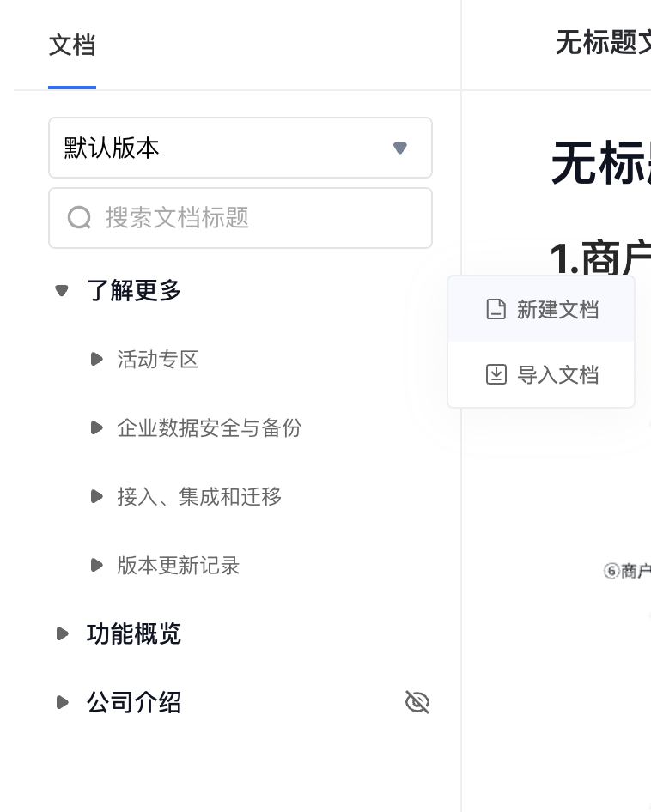
Task: Choose 导入文档 from the popup menu
Action: click(x=541, y=374)
